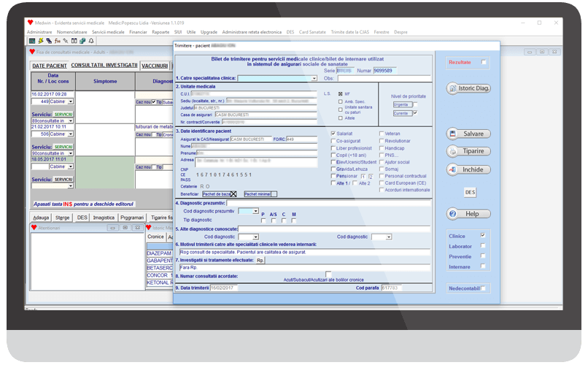The image size is (588, 365).
Task: Open Administrare reteta electronica menu
Action: [x=252, y=32]
